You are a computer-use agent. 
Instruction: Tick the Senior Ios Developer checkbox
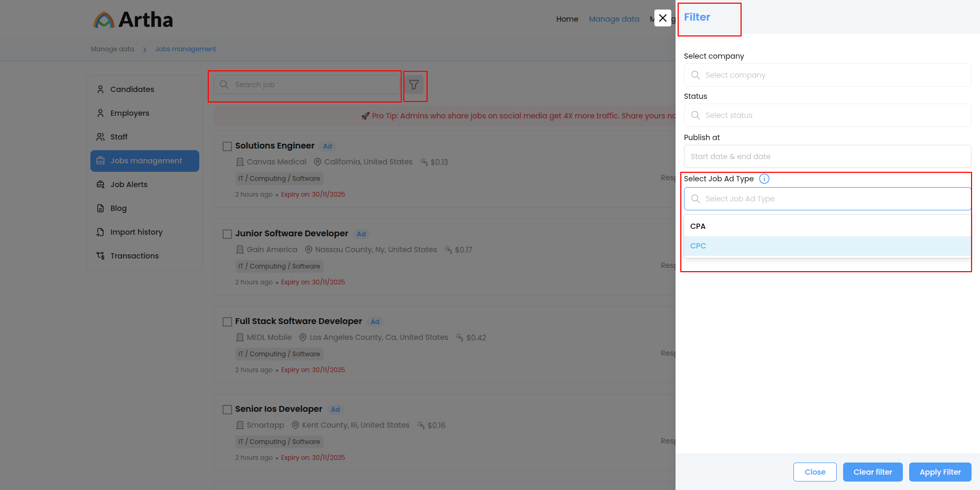tap(227, 410)
